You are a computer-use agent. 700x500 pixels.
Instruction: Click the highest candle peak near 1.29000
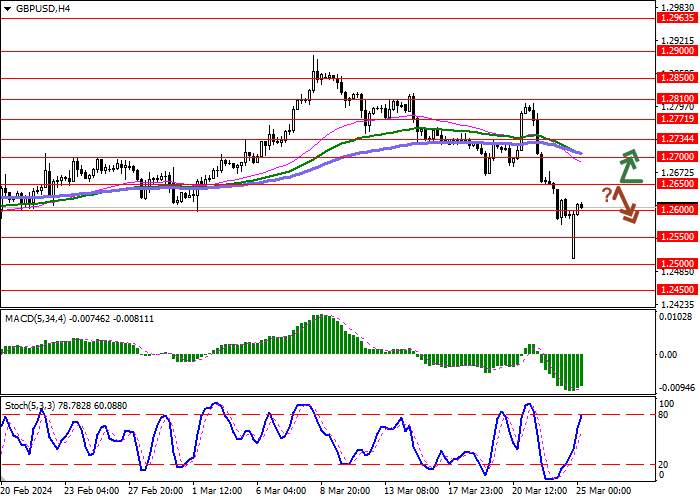pos(313,74)
